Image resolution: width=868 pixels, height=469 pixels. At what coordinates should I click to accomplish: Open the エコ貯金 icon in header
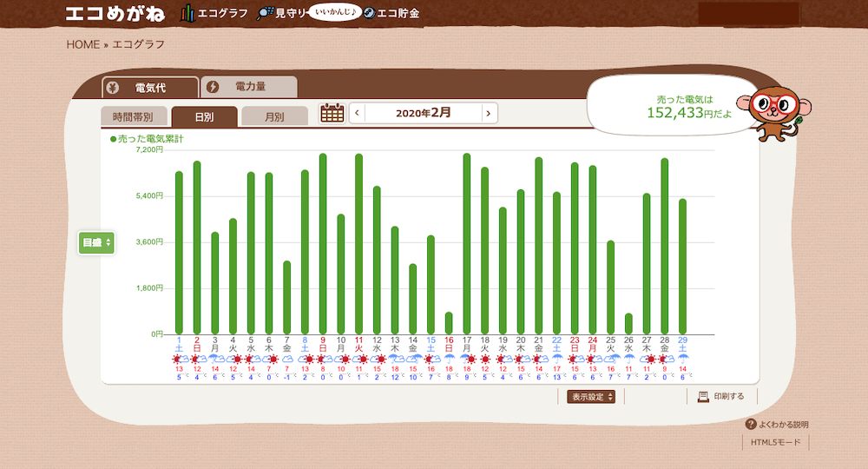pyautogui.click(x=369, y=13)
